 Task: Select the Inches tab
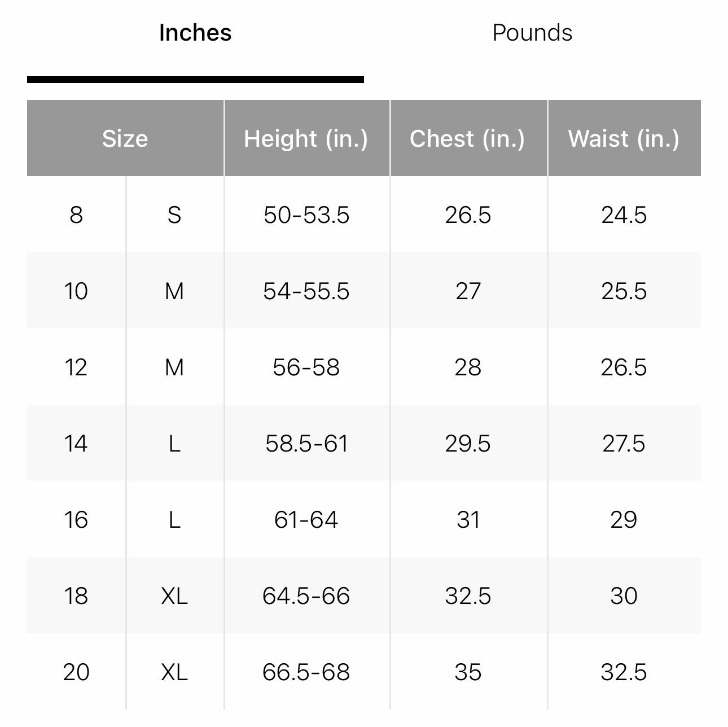[x=195, y=33]
